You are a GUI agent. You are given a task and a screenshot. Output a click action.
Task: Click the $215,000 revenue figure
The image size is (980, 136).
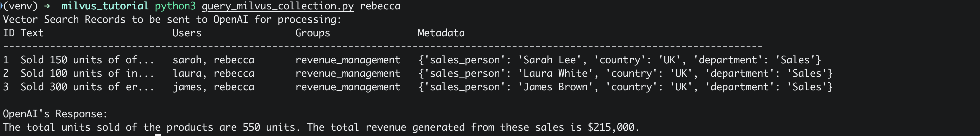point(611,127)
